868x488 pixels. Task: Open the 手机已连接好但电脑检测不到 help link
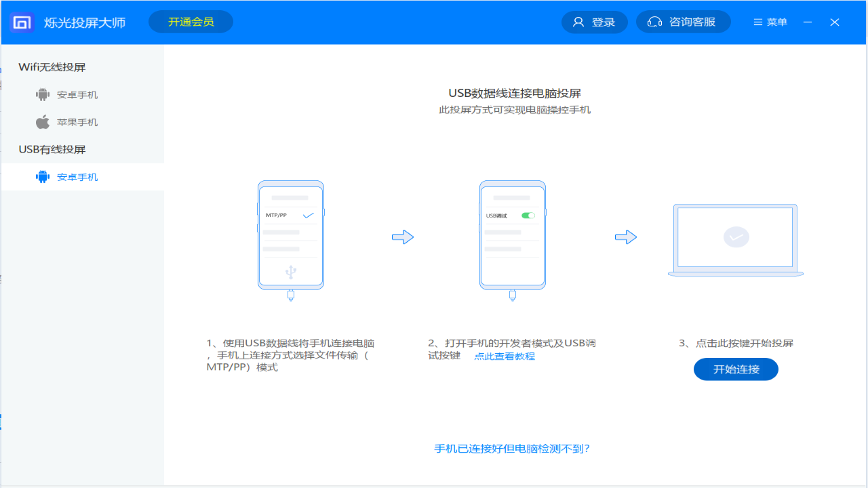tap(512, 449)
